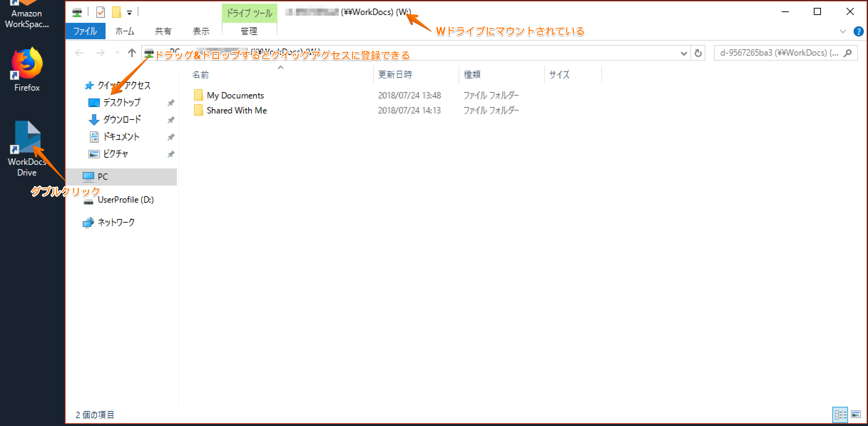Click the Amazon WorkSpaces desktop shortcut
Screen dimensions: 868x426
point(27,14)
